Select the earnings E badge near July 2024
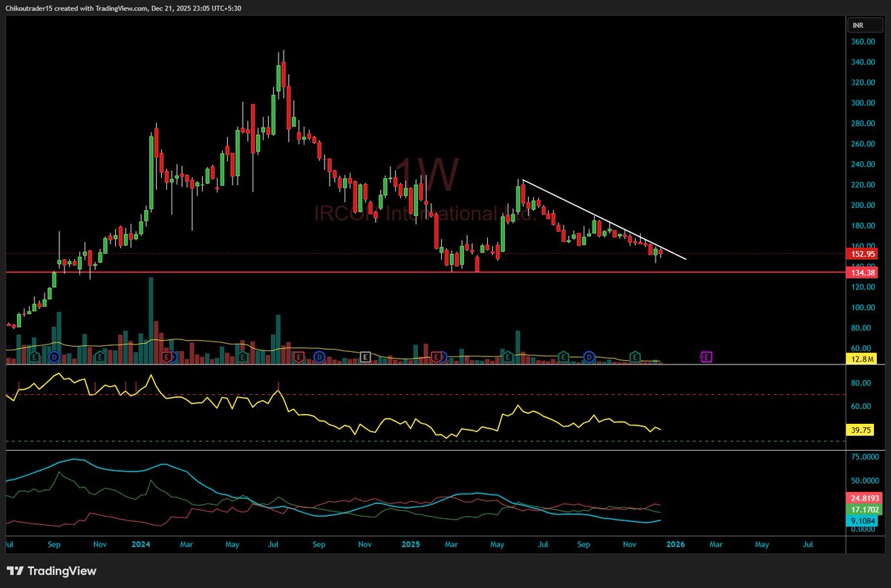The height and width of the screenshot is (588, 891). 298,356
